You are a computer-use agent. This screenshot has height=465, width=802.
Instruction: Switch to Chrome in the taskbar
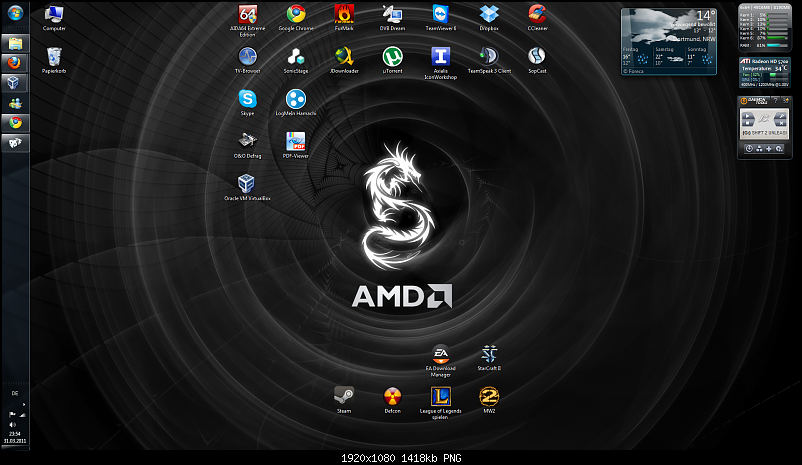coord(15,123)
